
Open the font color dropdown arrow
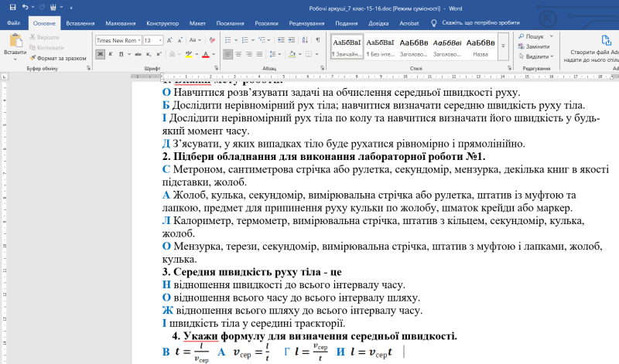[214, 54]
